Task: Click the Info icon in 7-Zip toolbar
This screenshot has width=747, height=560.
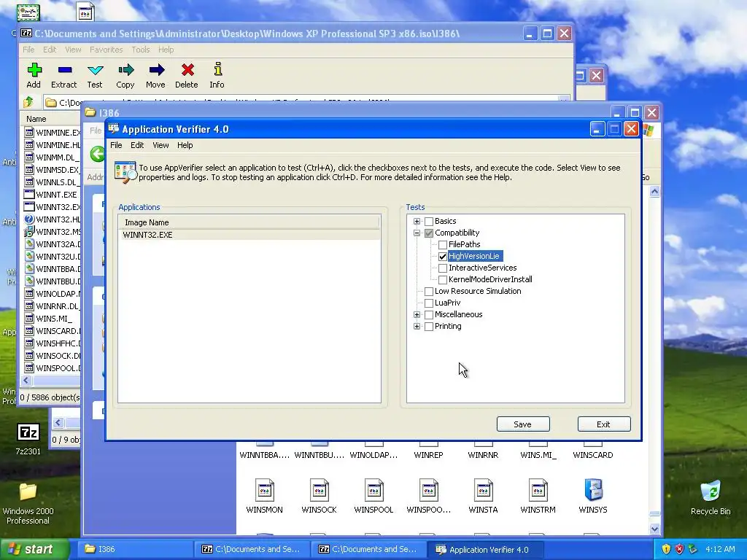Action: (x=217, y=70)
